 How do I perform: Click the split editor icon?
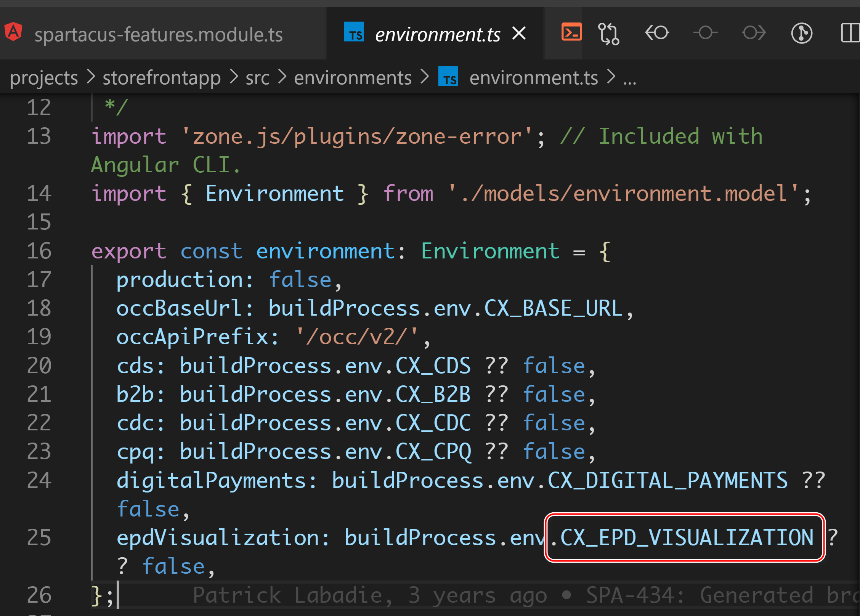[x=850, y=33]
